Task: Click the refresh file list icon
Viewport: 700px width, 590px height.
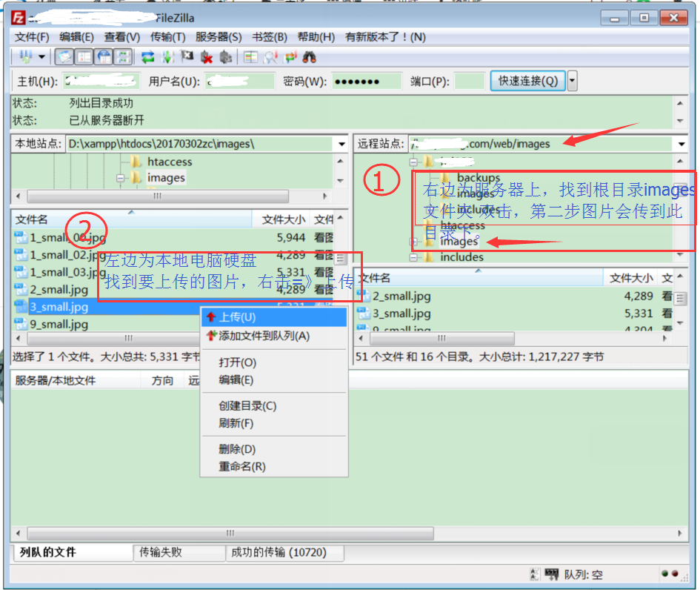Action: pyautogui.click(x=148, y=57)
